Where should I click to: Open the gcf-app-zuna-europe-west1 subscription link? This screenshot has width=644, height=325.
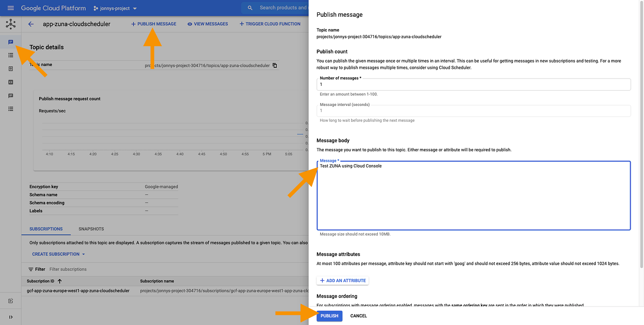pyautogui.click(x=78, y=291)
